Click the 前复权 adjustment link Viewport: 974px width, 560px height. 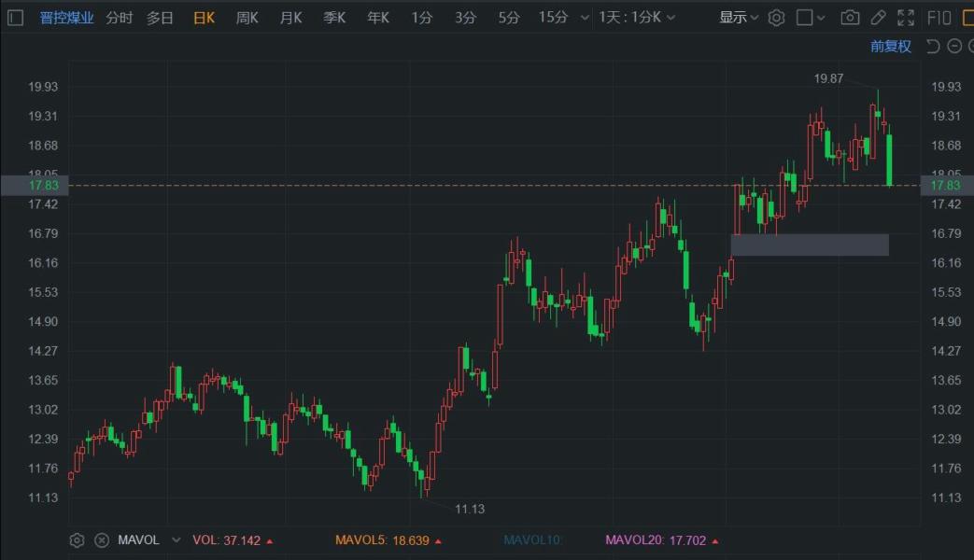(x=890, y=47)
